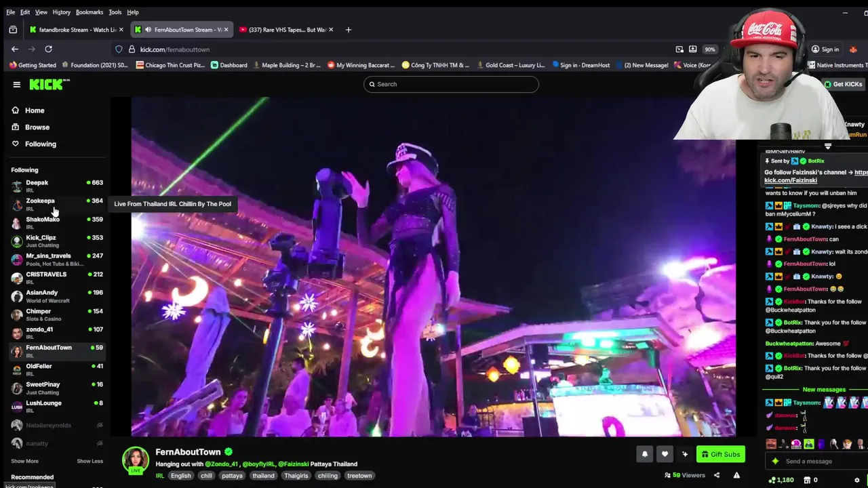Image resolution: width=868 pixels, height=488 pixels.
Task: Click the Gift Subs button
Action: [720, 454]
